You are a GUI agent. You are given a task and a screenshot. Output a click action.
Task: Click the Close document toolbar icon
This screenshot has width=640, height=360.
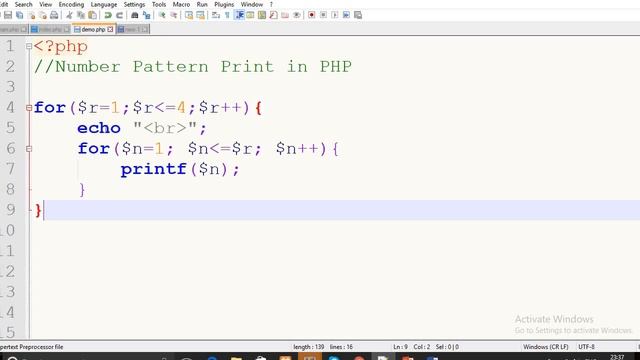point(31,15)
